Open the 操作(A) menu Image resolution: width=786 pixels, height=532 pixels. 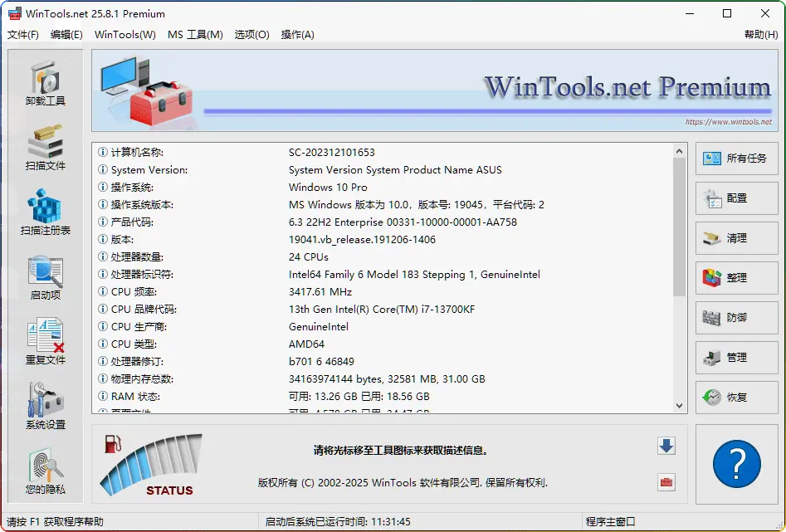(298, 35)
